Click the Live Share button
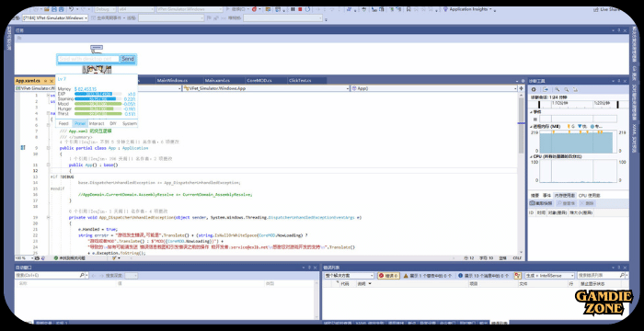The width and height of the screenshot is (644, 331). pos(607,9)
